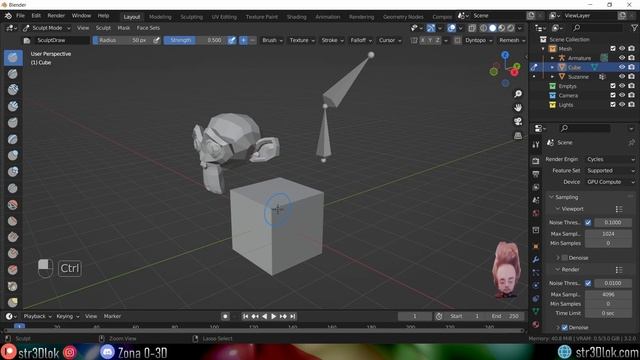640x360 pixels.
Task: Open the Render properties tab icon
Action: pyautogui.click(x=536, y=161)
